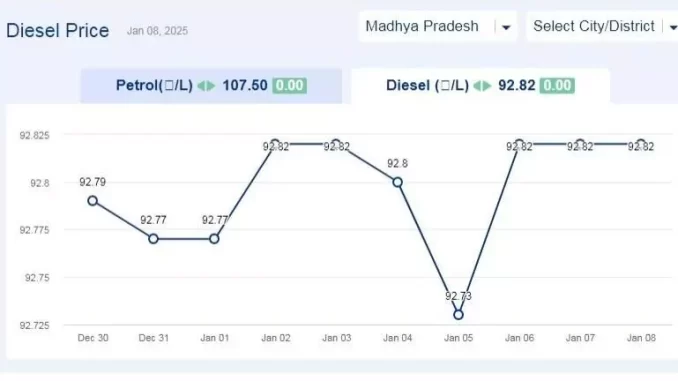The width and height of the screenshot is (678, 381).
Task: Click the Diesel Price heading
Action: (x=58, y=31)
